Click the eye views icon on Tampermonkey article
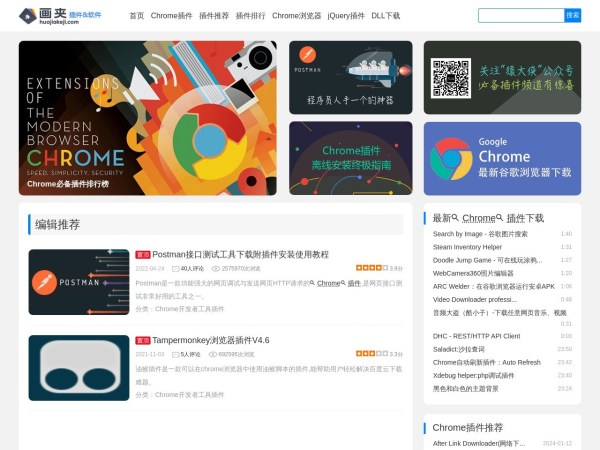The width and height of the screenshot is (600, 450). pyautogui.click(x=215, y=354)
